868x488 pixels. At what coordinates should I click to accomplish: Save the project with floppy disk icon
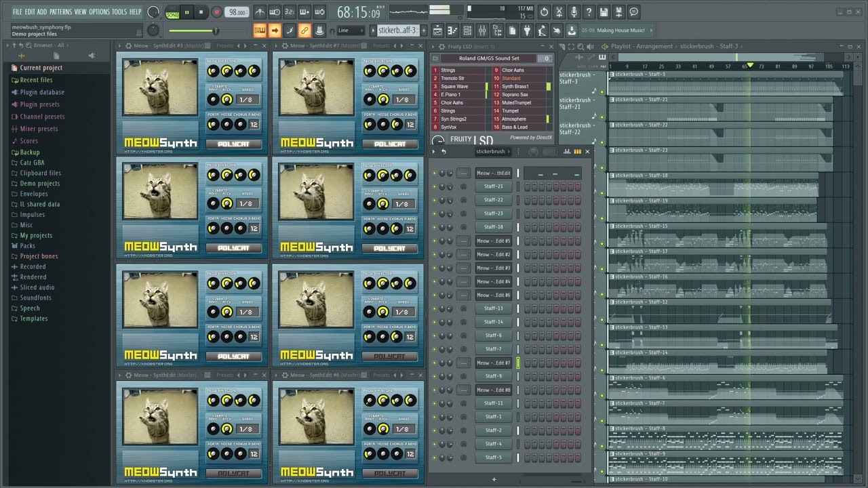pos(604,12)
